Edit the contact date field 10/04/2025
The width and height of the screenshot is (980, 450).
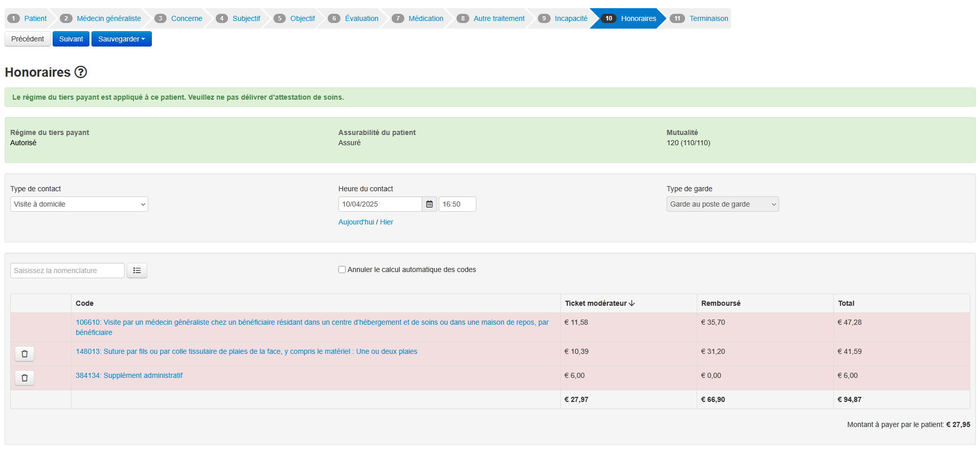pyautogui.click(x=380, y=204)
